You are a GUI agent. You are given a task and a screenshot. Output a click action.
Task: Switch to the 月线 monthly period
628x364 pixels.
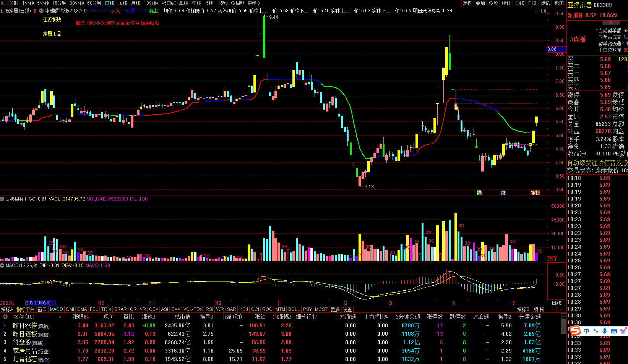(136, 3)
